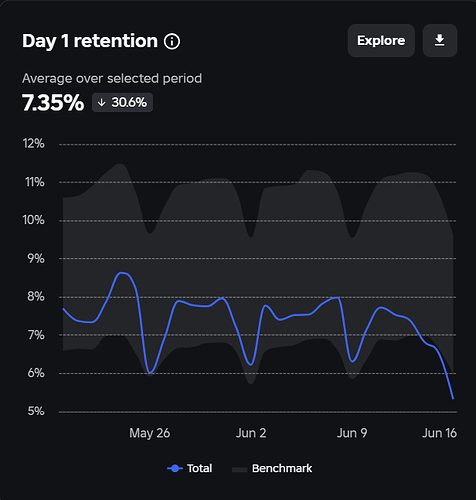The image size is (476, 500).
Task: Select the Jun 16 axis label
Action: pyautogui.click(x=439, y=433)
